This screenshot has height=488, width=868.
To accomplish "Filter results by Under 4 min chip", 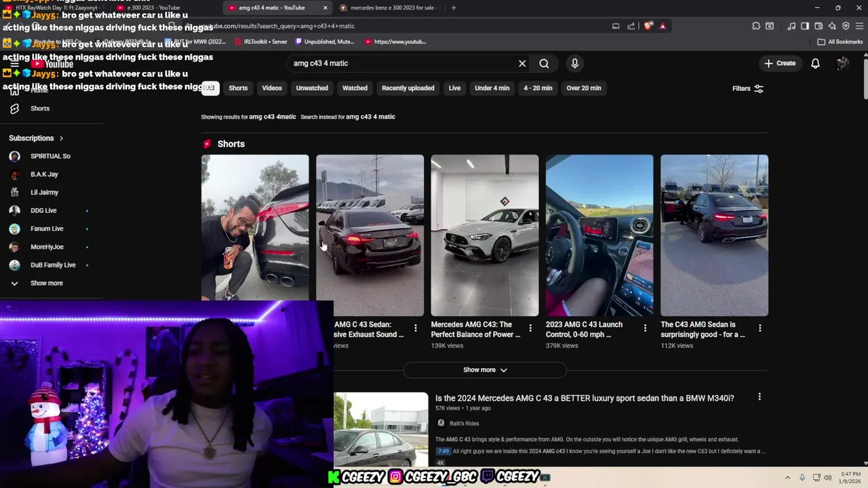I will (492, 88).
